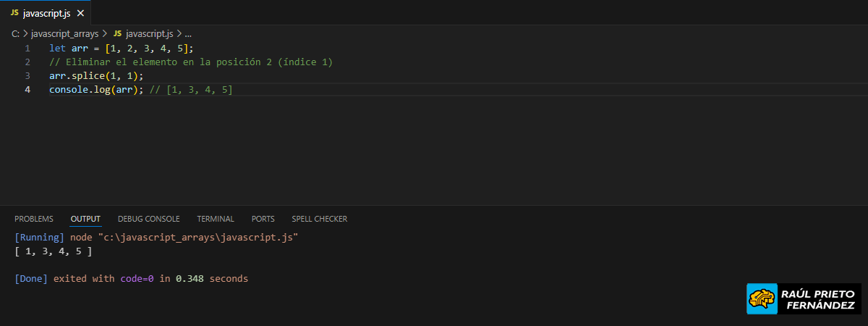
Task: Close the javascript.js editor tab
Action: (x=80, y=13)
